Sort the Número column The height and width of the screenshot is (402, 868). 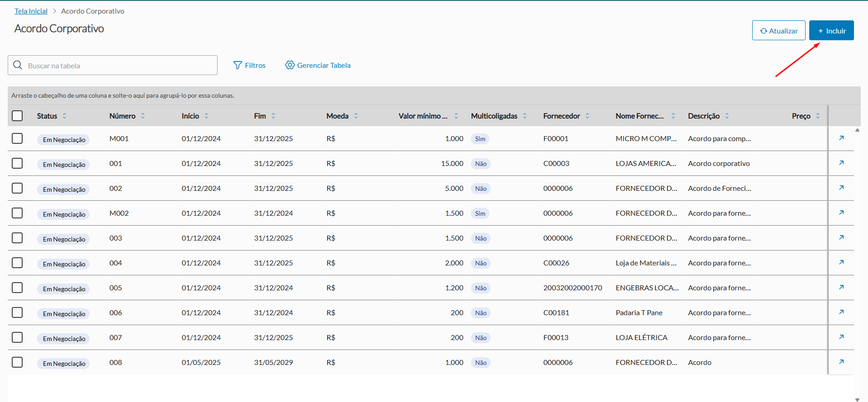pos(143,116)
